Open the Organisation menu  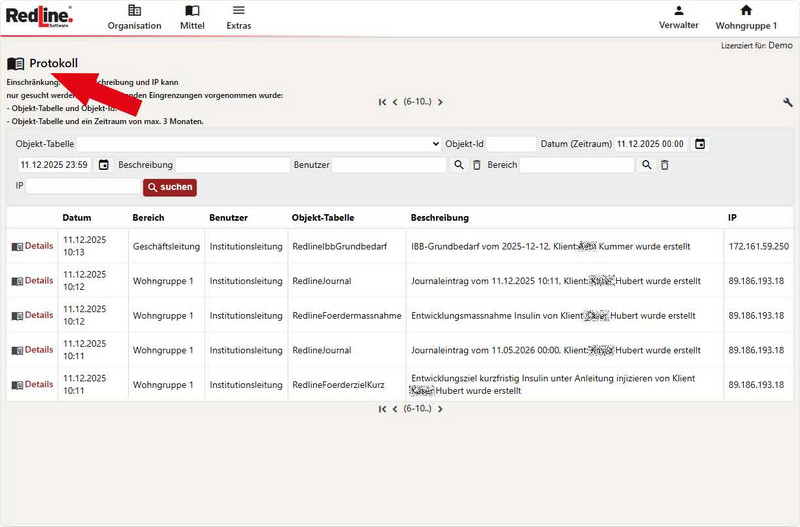tap(134, 17)
